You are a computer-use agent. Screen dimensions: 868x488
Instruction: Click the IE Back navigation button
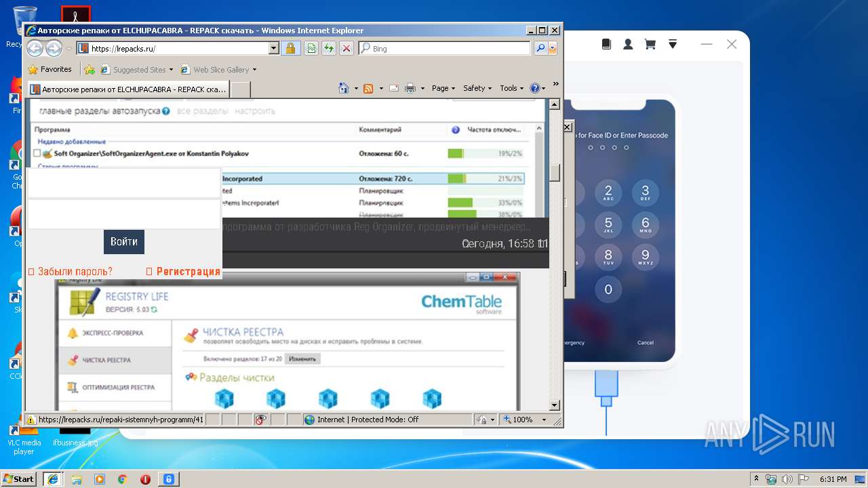click(35, 48)
